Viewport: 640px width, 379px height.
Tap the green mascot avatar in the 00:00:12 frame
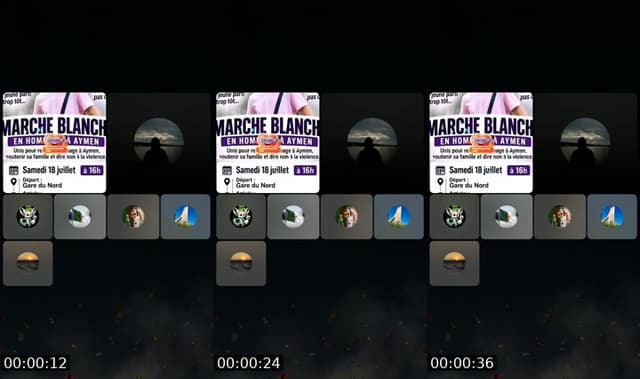click(x=28, y=217)
